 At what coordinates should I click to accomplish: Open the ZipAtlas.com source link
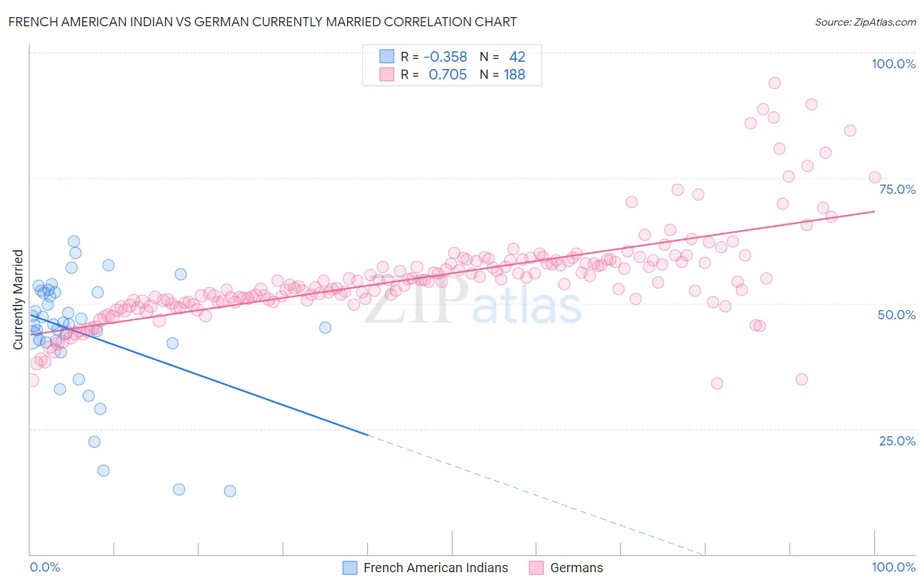click(866, 22)
